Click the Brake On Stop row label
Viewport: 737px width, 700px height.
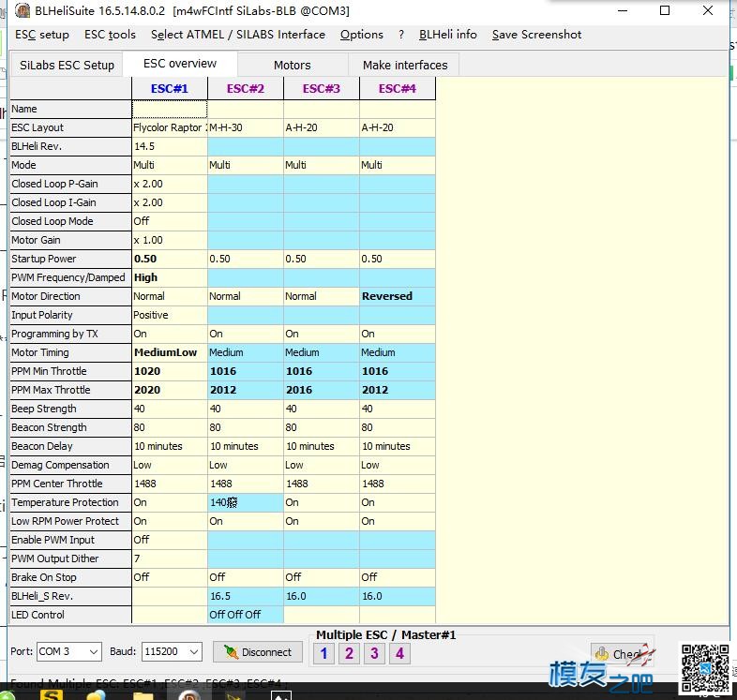(x=70, y=577)
